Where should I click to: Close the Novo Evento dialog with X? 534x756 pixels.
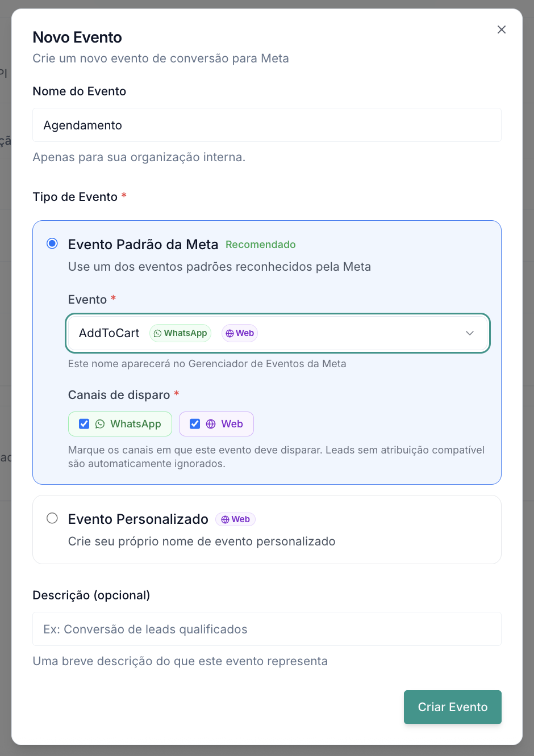(501, 30)
